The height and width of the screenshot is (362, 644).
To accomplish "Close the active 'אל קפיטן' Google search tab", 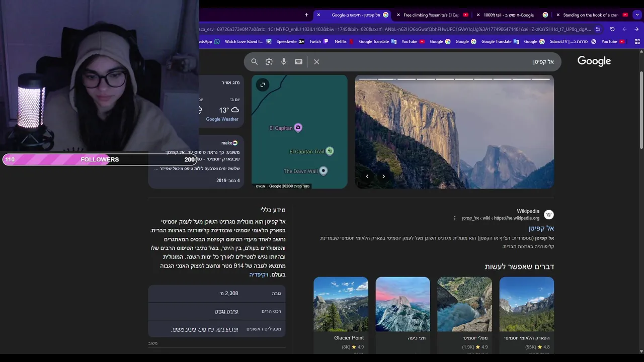I will [318, 15].
